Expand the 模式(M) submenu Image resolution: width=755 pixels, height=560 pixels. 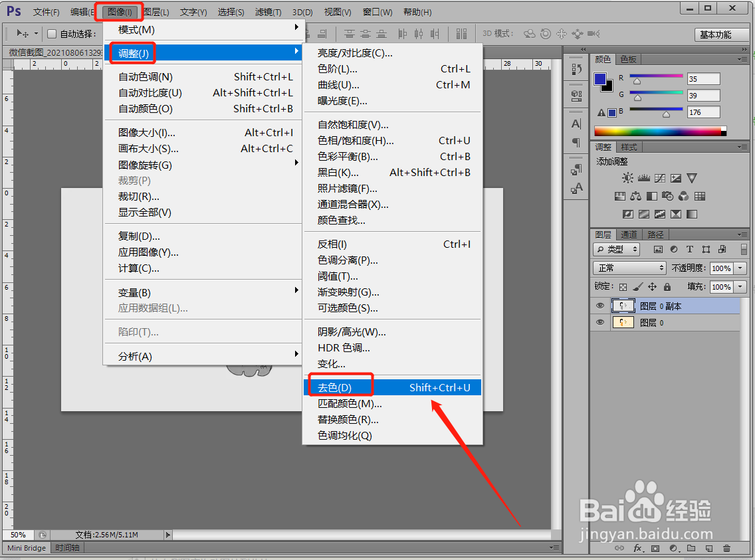[x=203, y=29]
